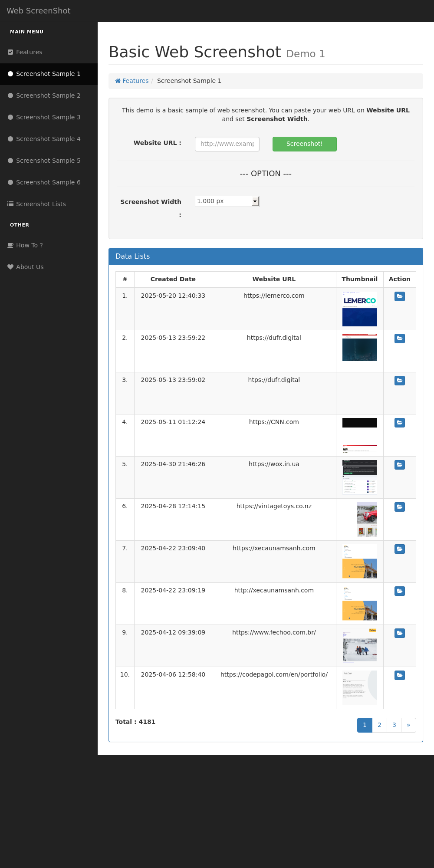Open folder action for codepagol.com row
The width and height of the screenshot is (434, 868).
400,675
